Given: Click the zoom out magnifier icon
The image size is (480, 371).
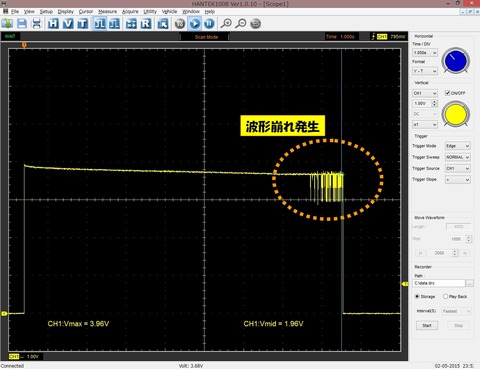Looking at the screenshot, I should [x=241, y=24].
